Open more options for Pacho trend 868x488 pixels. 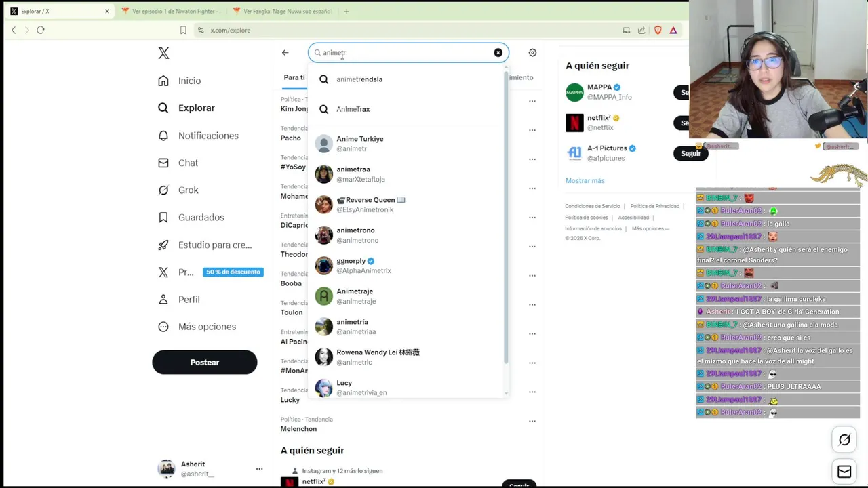tap(532, 130)
